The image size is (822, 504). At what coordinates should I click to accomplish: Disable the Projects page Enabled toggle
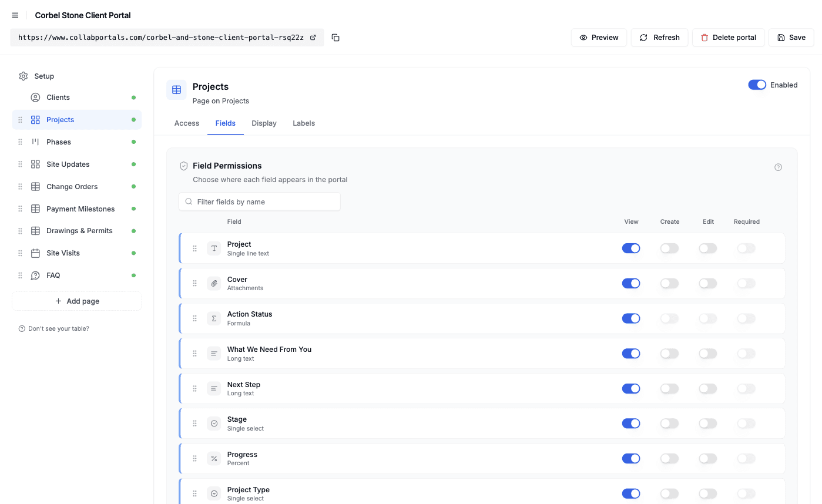pos(757,85)
